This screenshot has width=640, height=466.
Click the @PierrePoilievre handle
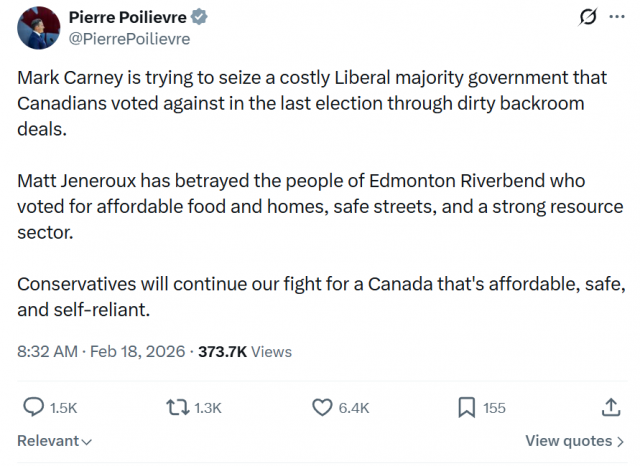coord(128,39)
